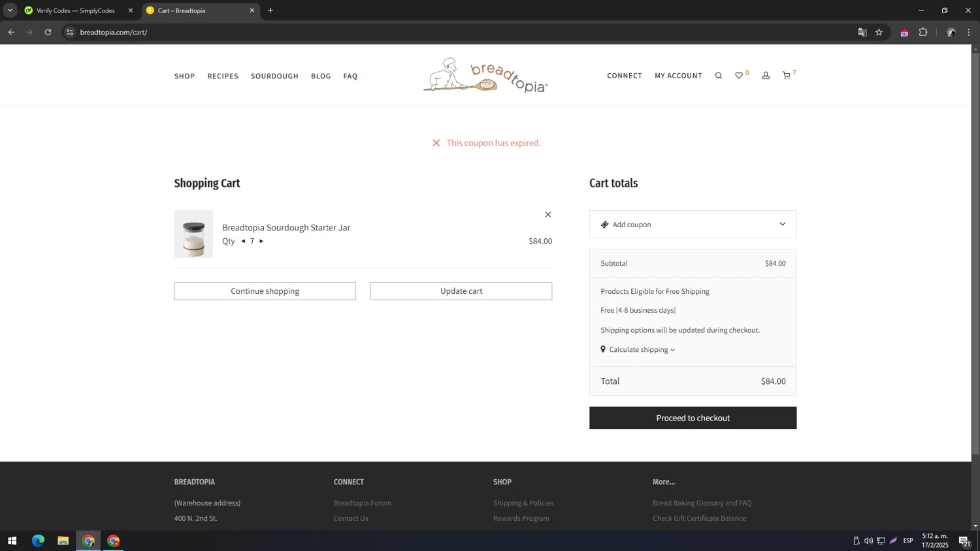Open the shopping cart icon in header
This screenshot has height=551, width=980.
point(787,76)
